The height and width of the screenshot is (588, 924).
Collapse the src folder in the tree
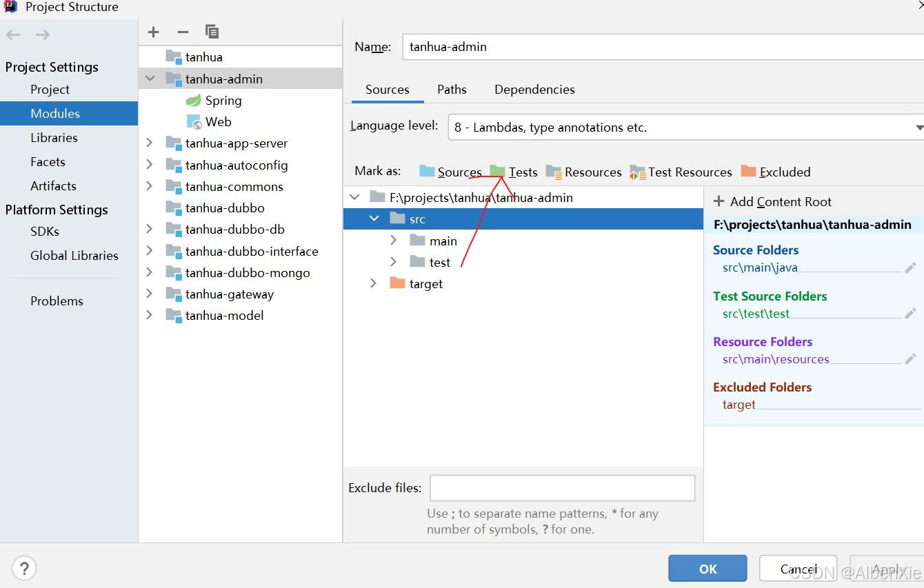(374, 219)
